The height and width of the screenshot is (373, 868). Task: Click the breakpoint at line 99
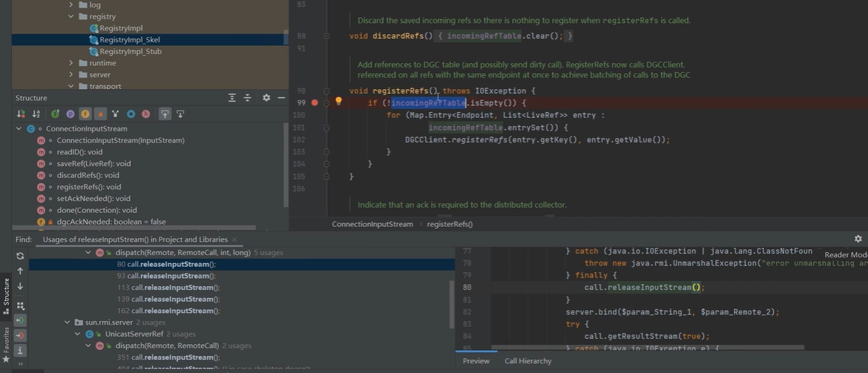[x=315, y=102]
